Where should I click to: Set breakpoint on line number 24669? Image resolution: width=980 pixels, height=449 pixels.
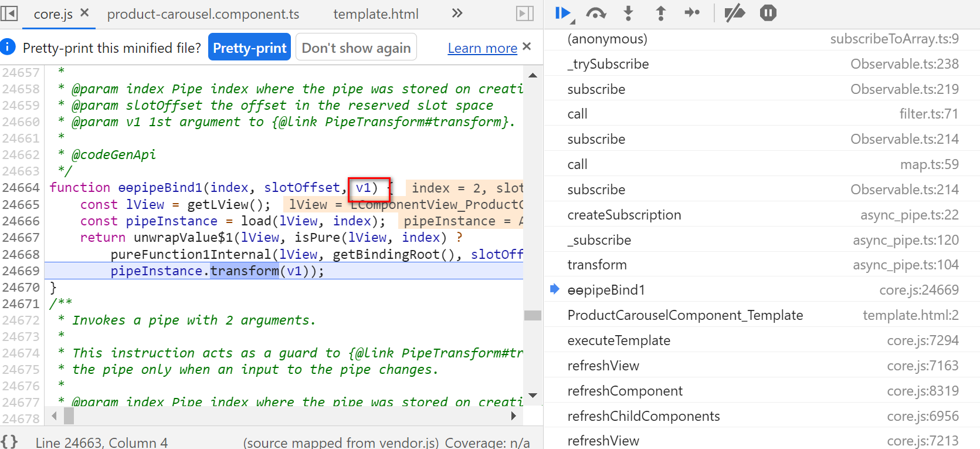[21, 271]
